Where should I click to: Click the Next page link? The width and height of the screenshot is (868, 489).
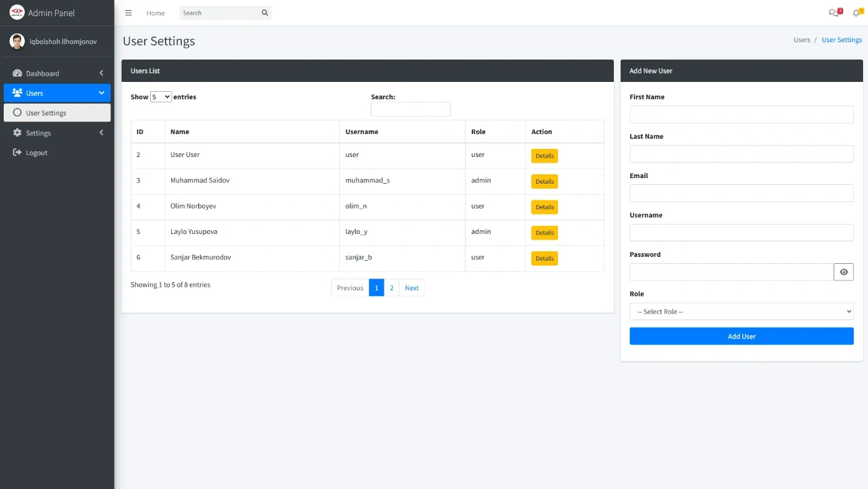(x=412, y=287)
